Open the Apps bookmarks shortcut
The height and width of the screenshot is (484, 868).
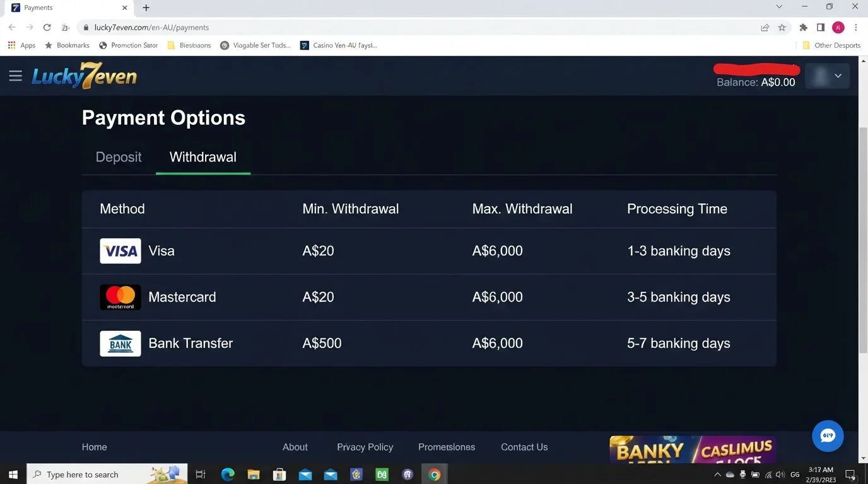coord(22,45)
